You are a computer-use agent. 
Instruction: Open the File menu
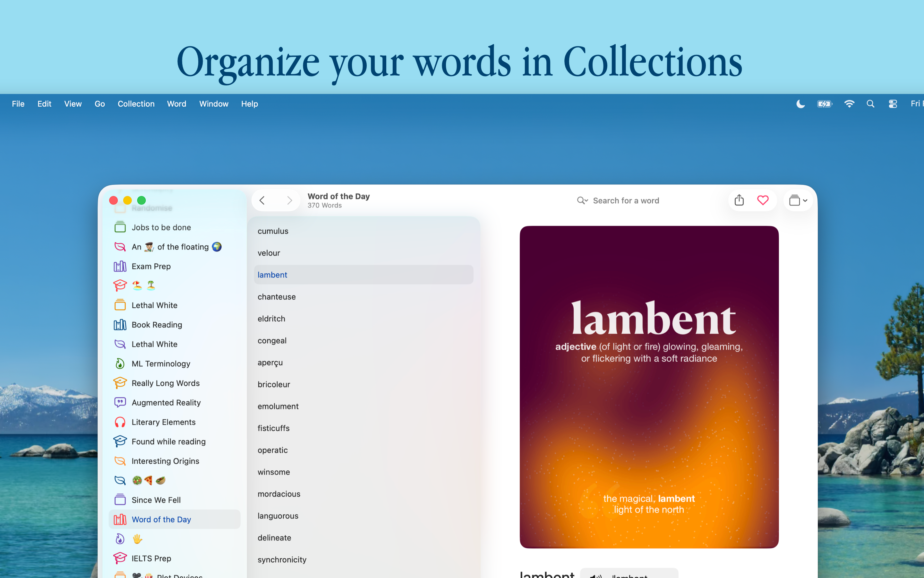coord(18,104)
